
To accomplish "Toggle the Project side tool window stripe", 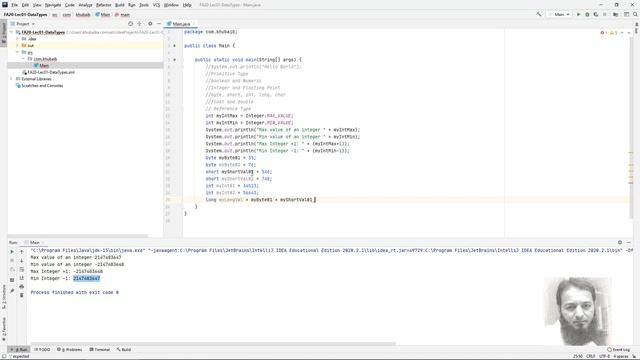I will (x=4, y=34).
